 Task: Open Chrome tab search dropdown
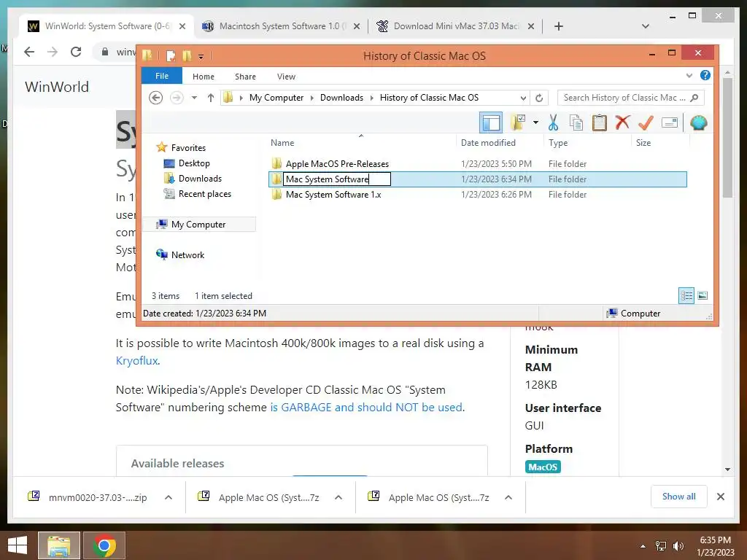coord(646,26)
